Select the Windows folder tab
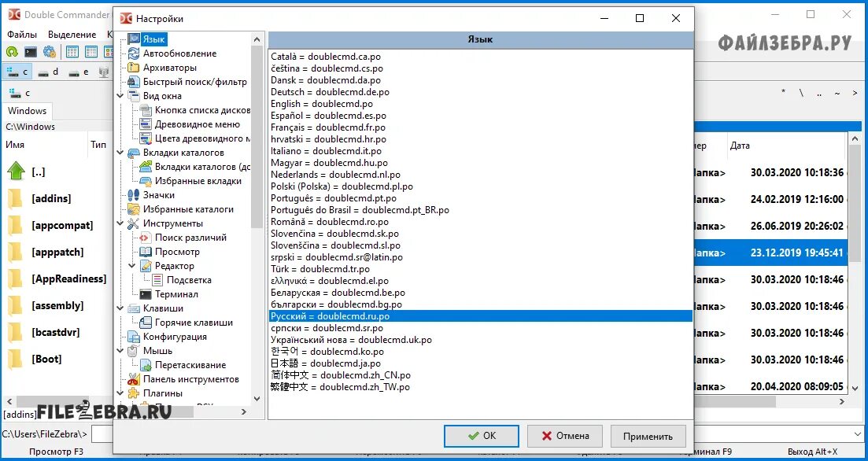 [x=27, y=111]
